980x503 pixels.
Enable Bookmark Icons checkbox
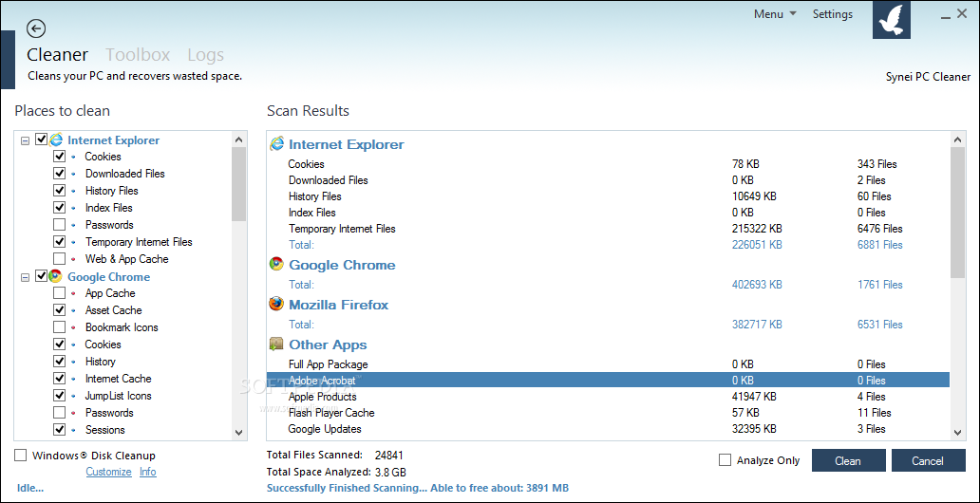(60, 326)
